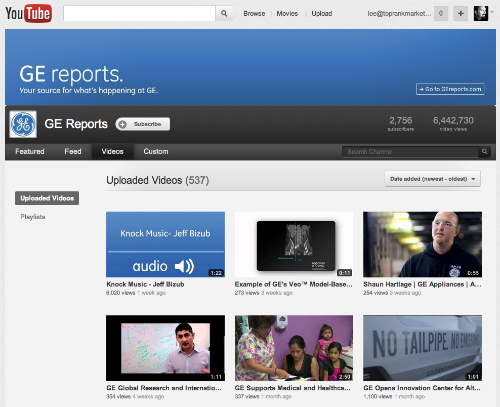The image size is (500, 407).
Task: Open the No Tailpipe van video thumbnail
Action: 422,348
